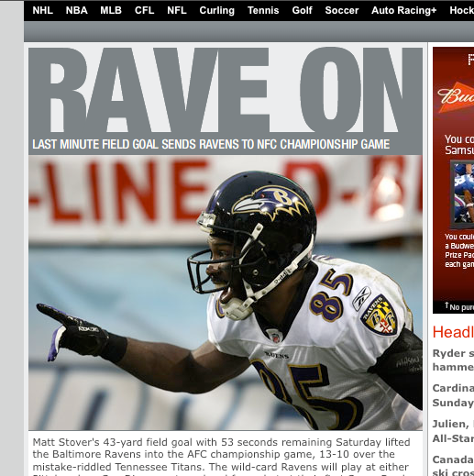Open the Julien All-Star headline link

[x=453, y=431]
